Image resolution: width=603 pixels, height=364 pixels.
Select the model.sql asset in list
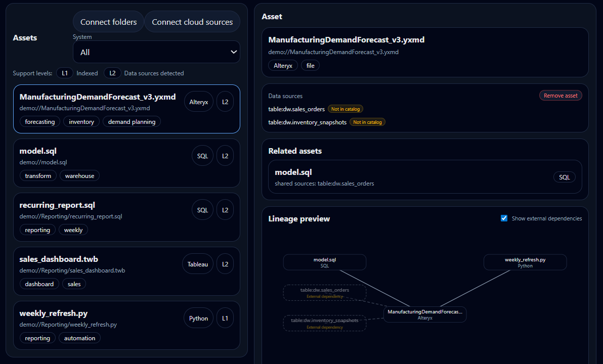101,163
